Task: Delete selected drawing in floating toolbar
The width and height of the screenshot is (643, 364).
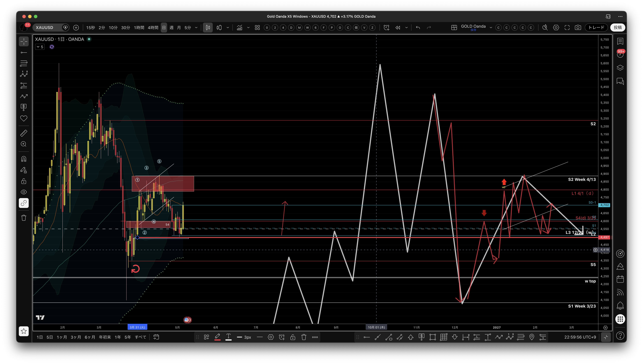Action: click(304, 337)
